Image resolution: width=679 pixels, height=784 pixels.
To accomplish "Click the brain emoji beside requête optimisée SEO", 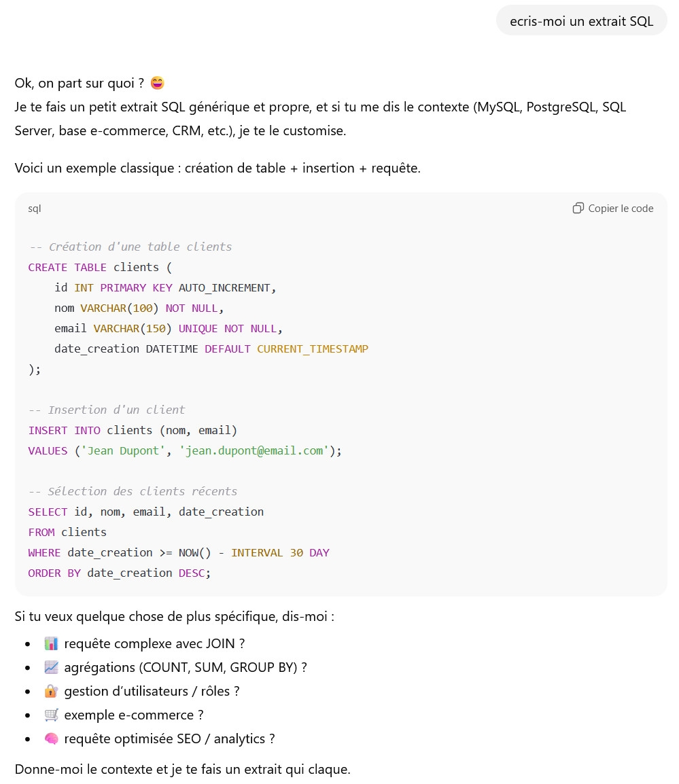I will click(x=51, y=738).
